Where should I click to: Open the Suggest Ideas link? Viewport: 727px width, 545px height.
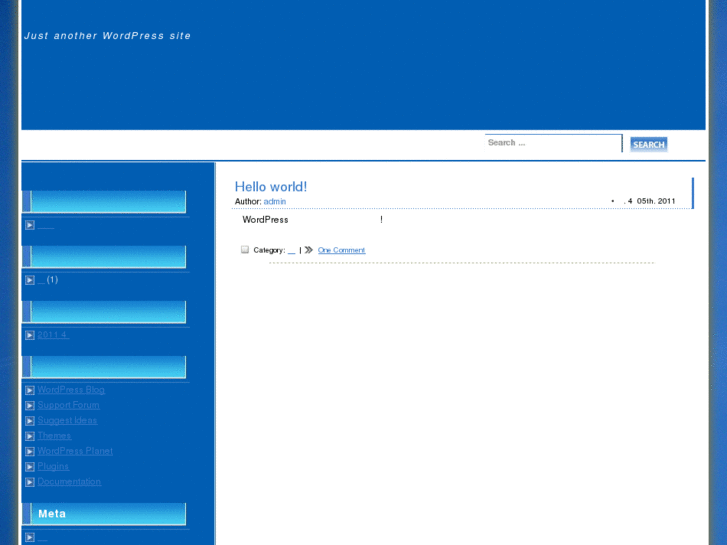[x=67, y=420]
